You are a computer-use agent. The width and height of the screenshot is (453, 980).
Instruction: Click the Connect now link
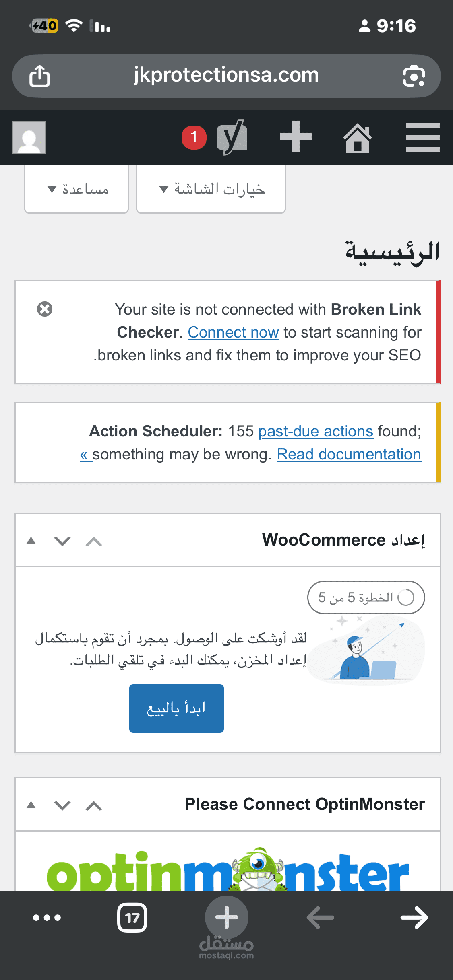(233, 332)
